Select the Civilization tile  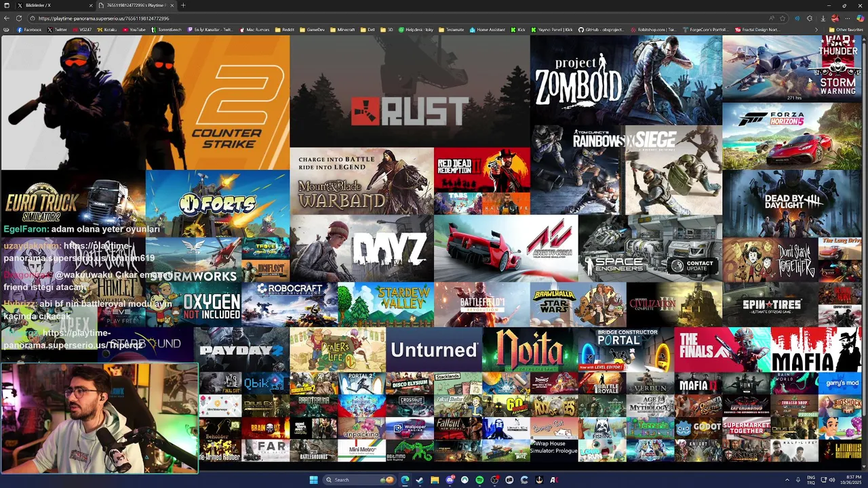674,304
